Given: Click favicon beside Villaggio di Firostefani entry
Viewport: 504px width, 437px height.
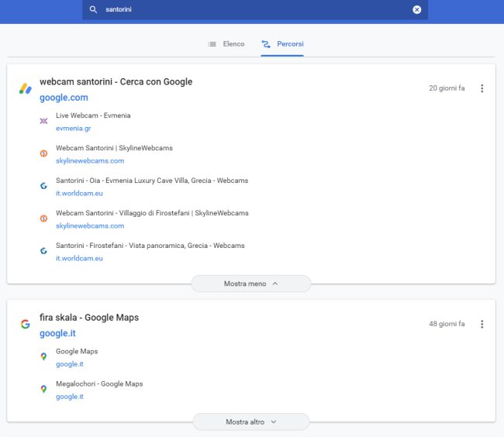Looking at the screenshot, I should 43,218.
